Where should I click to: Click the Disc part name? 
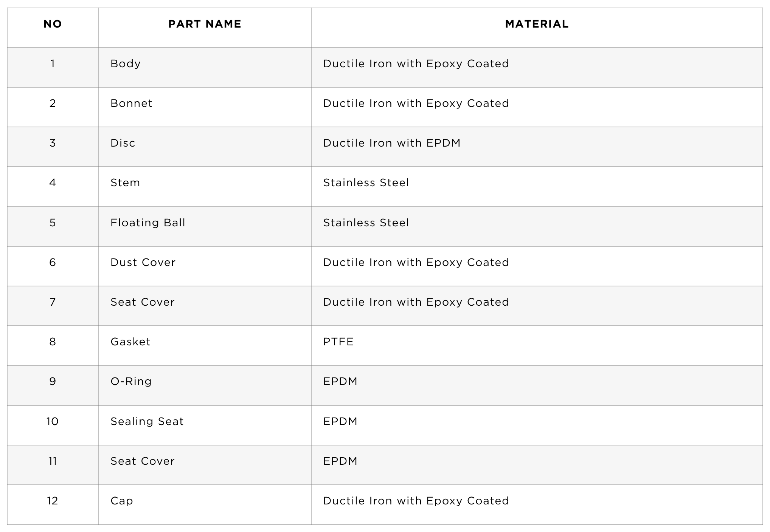click(123, 143)
